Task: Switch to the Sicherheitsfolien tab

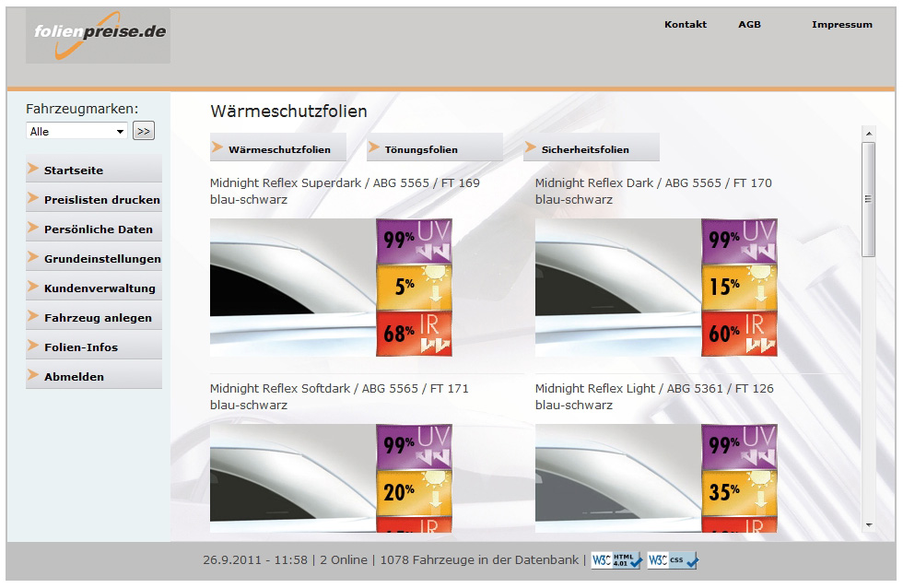Action: (x=592, y=148)
